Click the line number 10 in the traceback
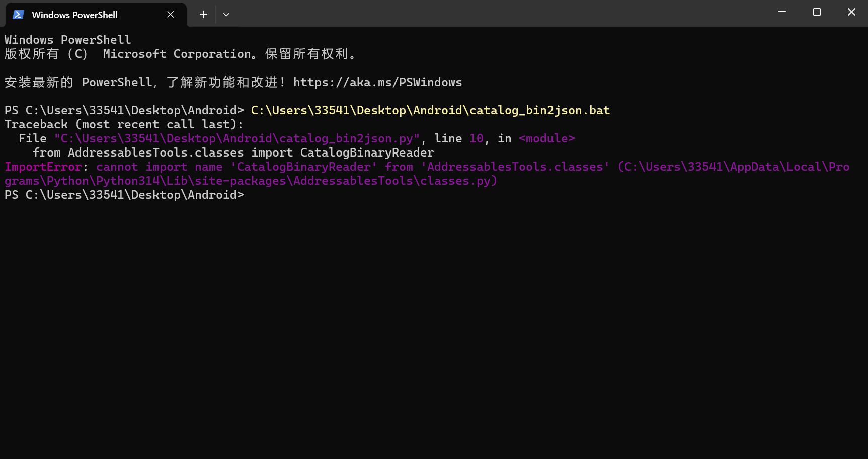 point(476,138)
